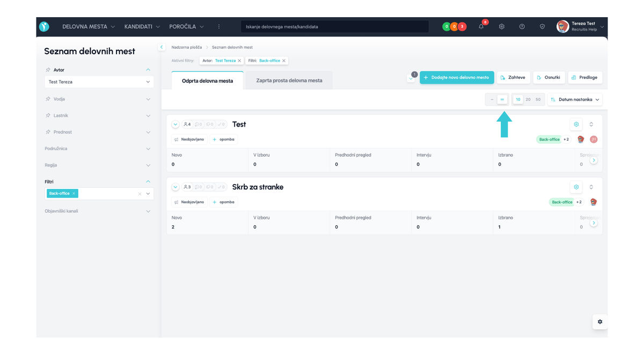The image size is (644, 362).
Task: Switch to the compact row view toggle
Action: click(x=492, y=100)
